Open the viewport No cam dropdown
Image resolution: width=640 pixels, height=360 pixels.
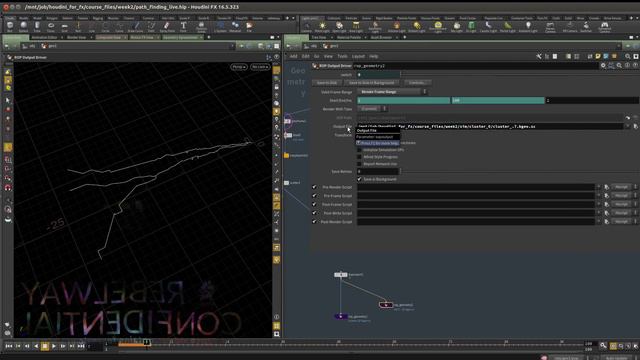[260, 67]
